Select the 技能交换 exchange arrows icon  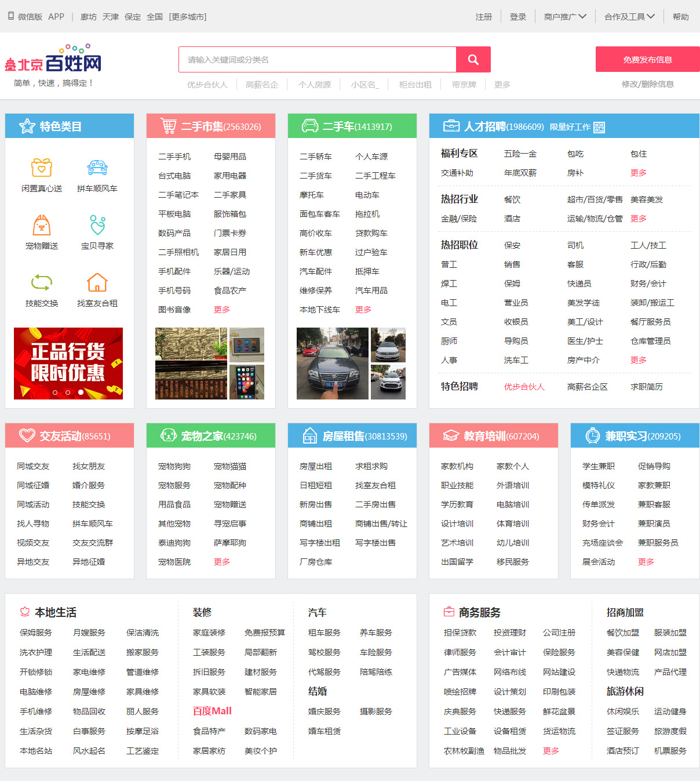(x=42, y=282)
